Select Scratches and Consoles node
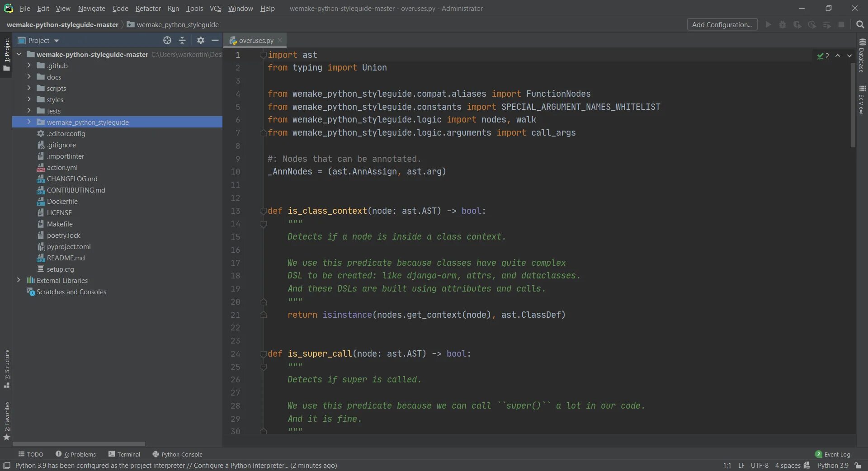 (71, 292)
